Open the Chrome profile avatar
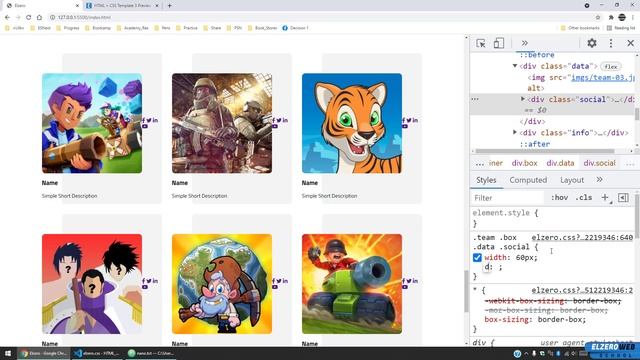This screenshot has height=360, width=640. coord(622,17)
